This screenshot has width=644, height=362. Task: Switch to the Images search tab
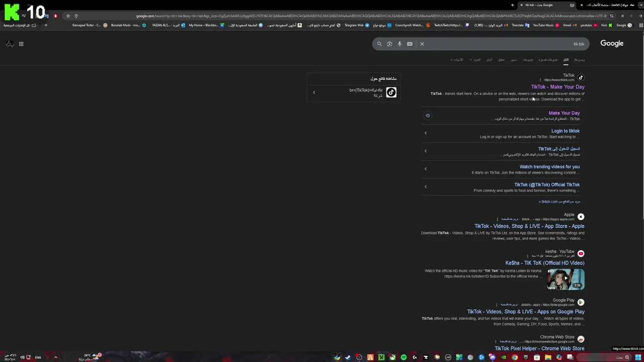[x=513, y=60]
